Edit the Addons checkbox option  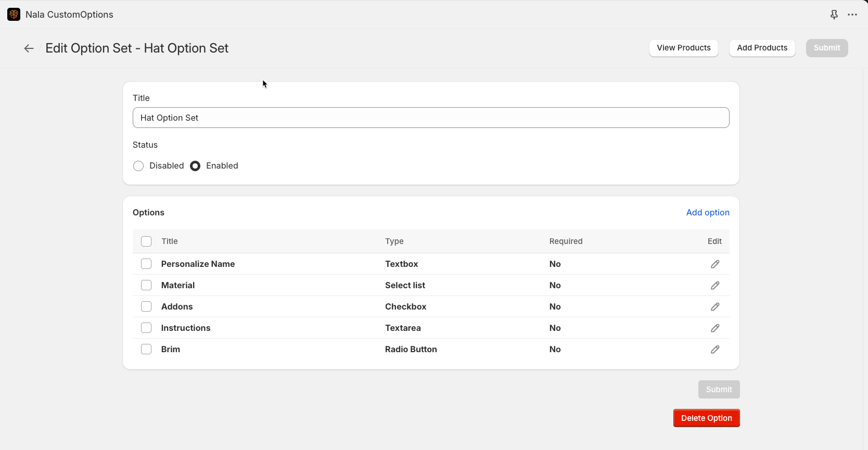point(715,307)
